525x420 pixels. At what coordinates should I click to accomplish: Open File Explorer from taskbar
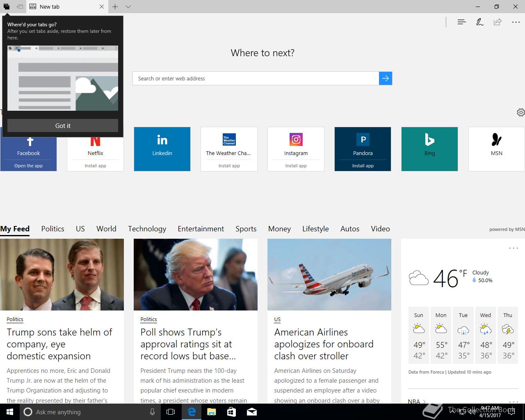tap(211, 412)
